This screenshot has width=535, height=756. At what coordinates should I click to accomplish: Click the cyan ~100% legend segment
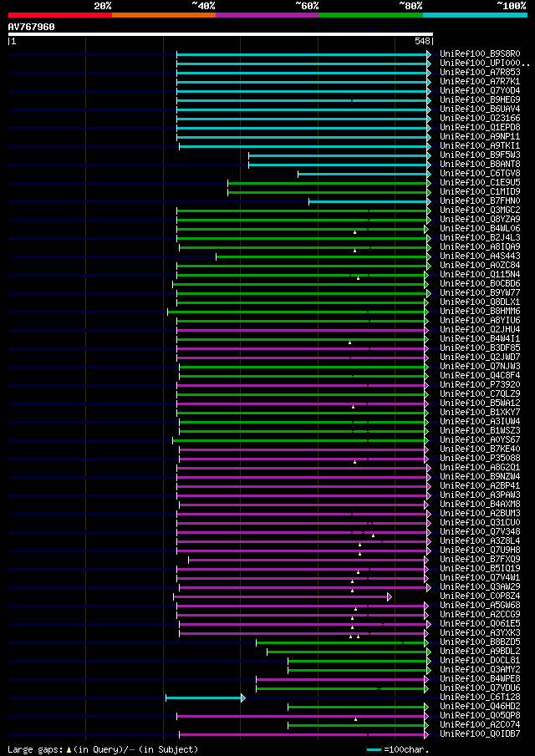[x=475, y=15]
